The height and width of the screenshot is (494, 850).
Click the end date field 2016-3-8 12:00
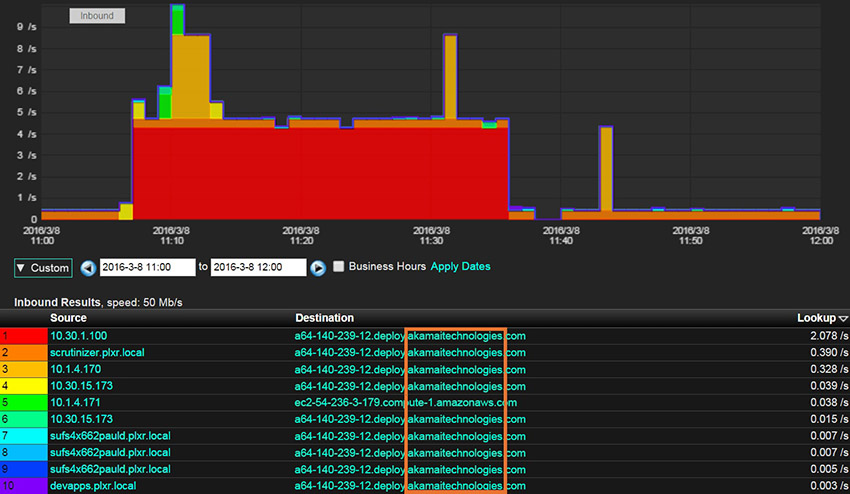[258, 267]
